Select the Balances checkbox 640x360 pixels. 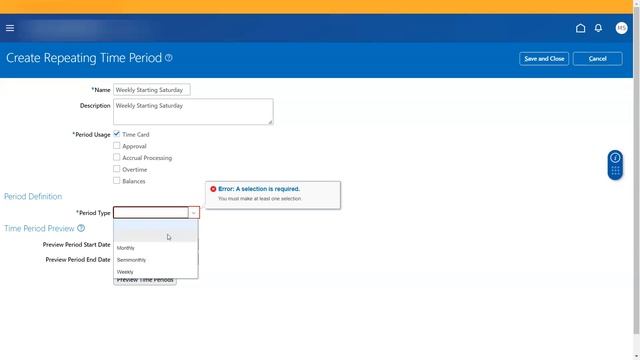click(117, 180)
